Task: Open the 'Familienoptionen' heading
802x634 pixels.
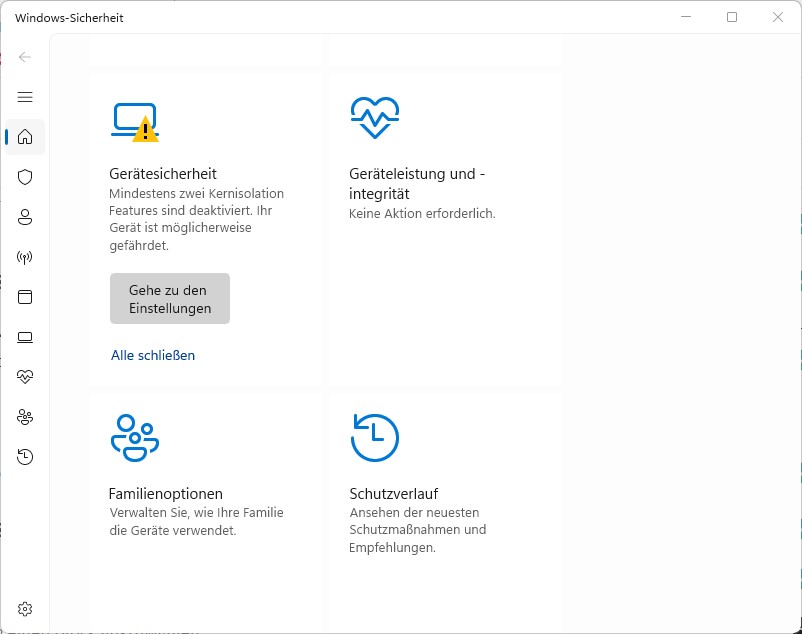Action: pos(166,494)
